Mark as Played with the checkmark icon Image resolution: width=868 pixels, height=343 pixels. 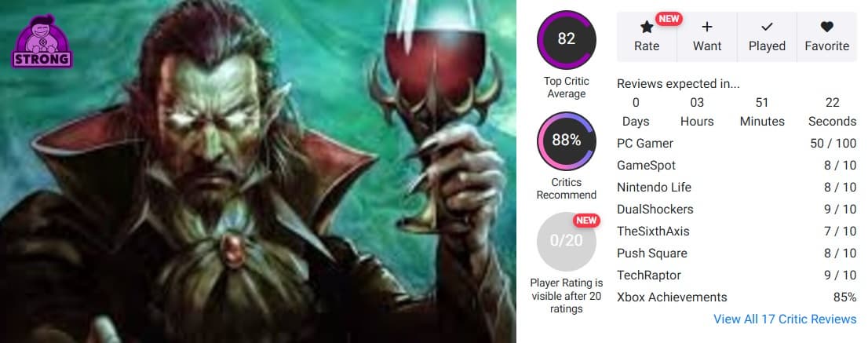[x=767, y=27]
